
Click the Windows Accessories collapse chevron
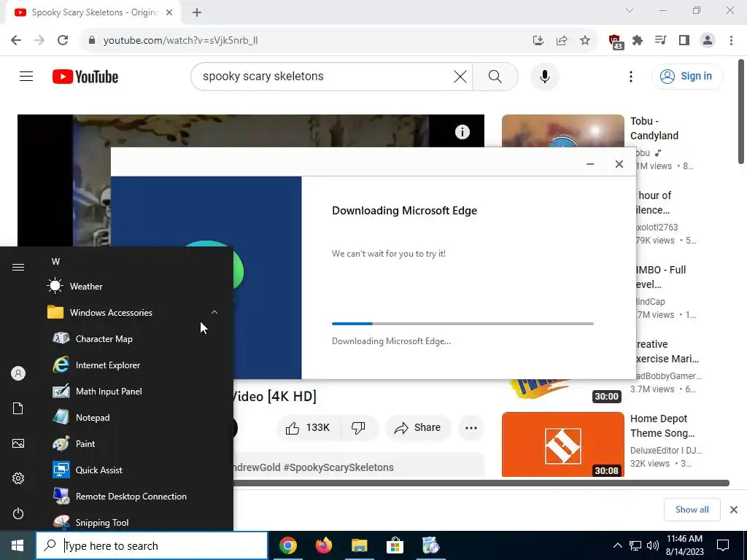(214, 312)
